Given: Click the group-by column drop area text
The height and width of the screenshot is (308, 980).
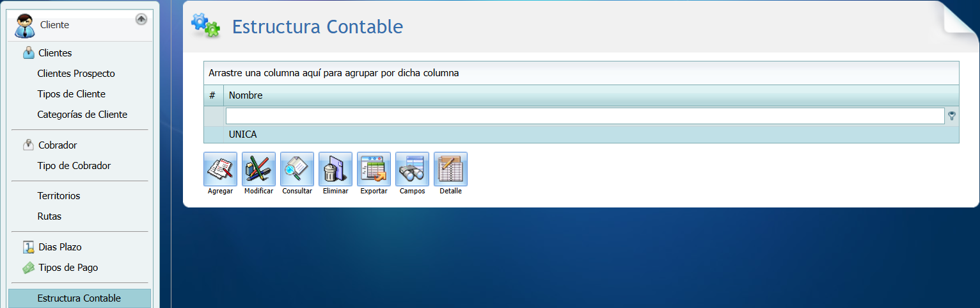Looking at the screenshot, I should [334, 73].
